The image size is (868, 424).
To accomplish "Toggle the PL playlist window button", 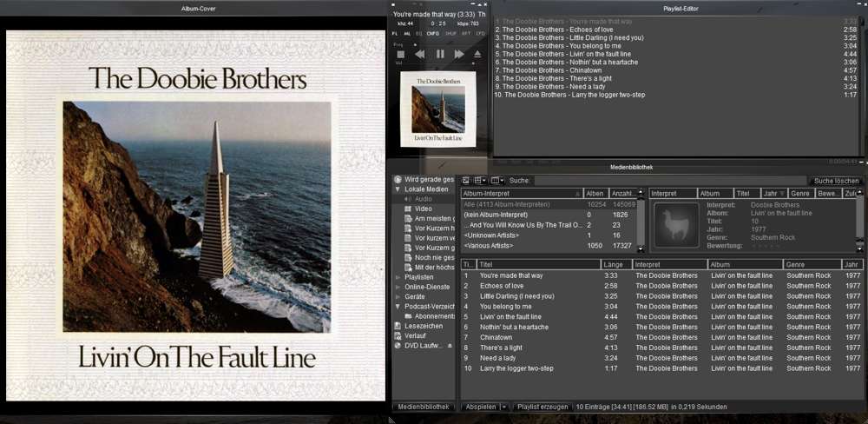I will pyautogui.click(x=395, y=33).
